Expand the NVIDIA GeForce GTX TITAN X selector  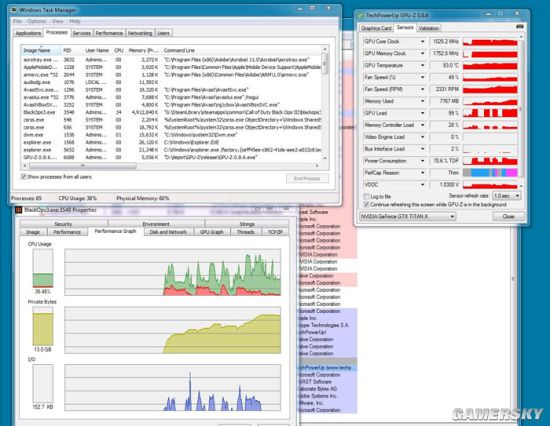click(x=408, y=217)
